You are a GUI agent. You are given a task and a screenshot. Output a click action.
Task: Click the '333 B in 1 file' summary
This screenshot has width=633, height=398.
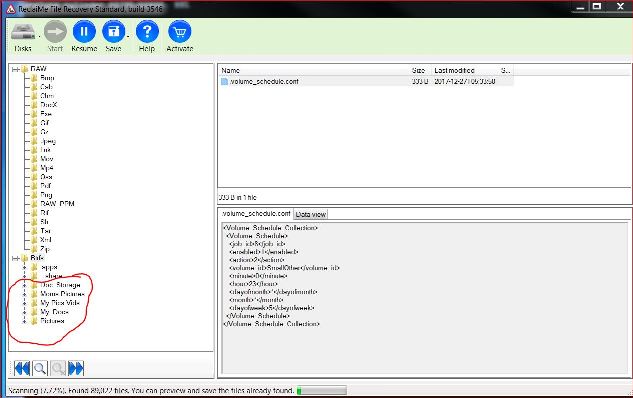point(237,197)
